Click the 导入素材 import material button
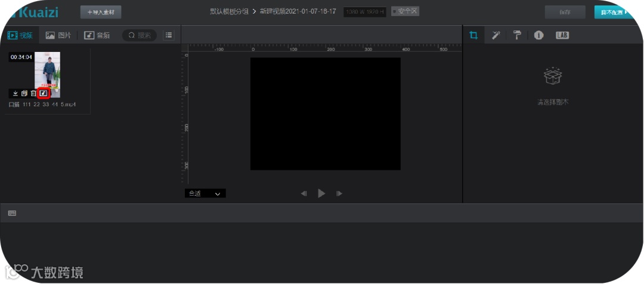The width and height of the screenshot is (644, 284). [x=101, y=12]
